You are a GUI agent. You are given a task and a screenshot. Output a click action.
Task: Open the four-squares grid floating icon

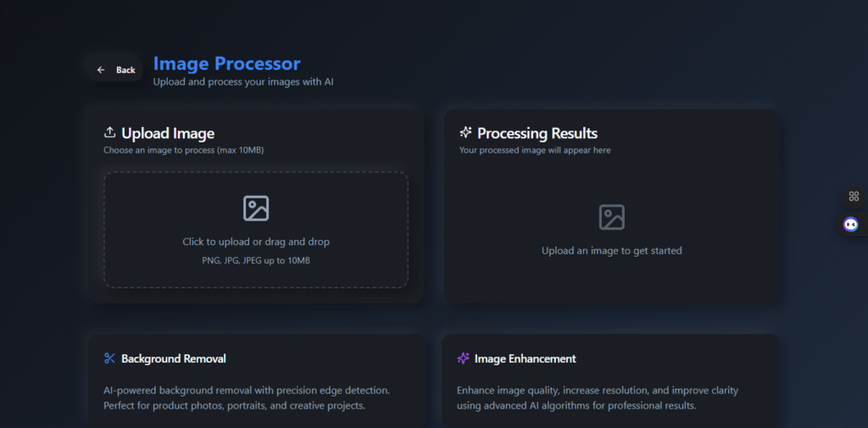854,196
